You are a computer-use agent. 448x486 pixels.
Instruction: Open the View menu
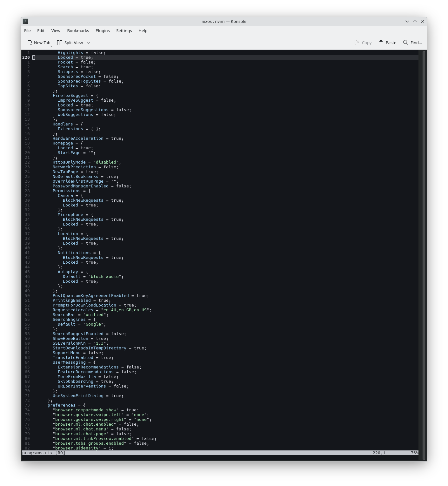(56, 30)
